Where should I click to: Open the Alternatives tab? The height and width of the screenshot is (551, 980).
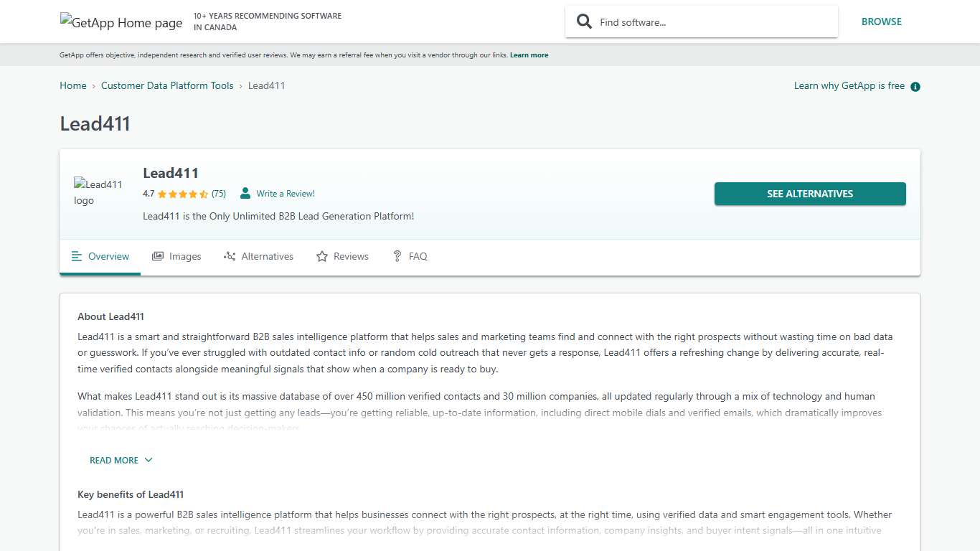[267, 256]
